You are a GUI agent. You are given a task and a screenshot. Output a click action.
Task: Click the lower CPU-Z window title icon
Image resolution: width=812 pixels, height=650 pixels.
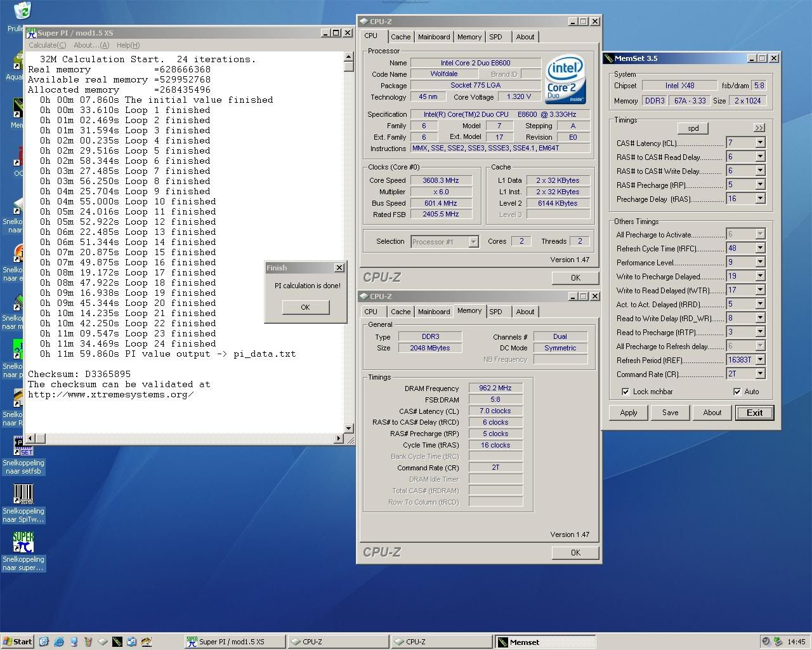point(365,296)
